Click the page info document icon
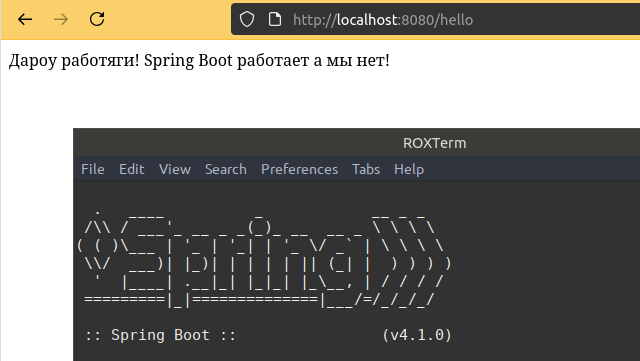 [275, 19]
